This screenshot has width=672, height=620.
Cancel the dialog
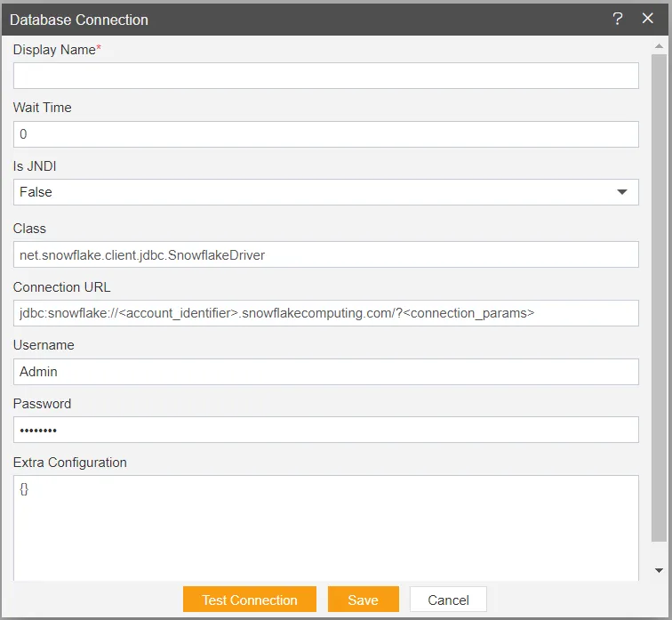tap(448, 600)
